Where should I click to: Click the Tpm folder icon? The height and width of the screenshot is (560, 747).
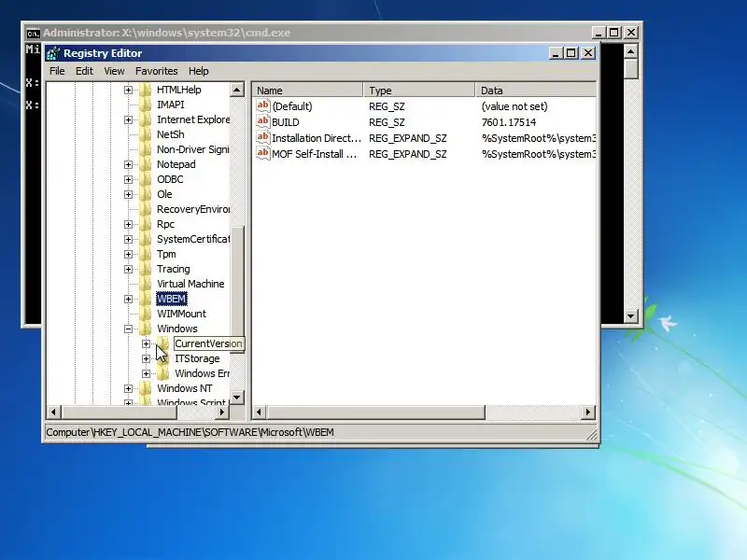(x=146, y=254)
